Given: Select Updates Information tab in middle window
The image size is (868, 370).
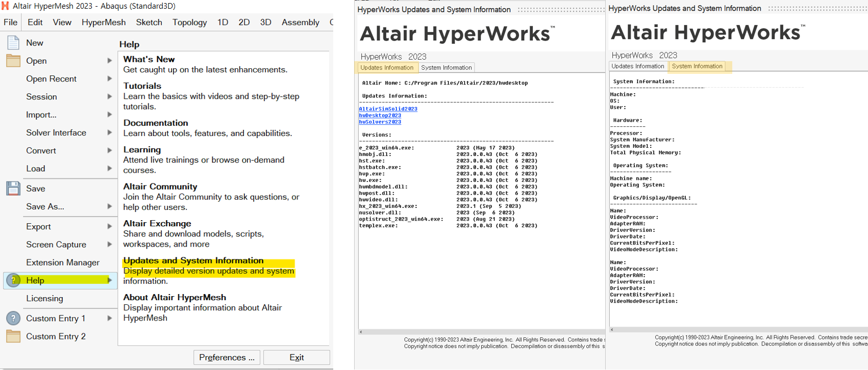Looking at the screenshot, I should (387, 67).
